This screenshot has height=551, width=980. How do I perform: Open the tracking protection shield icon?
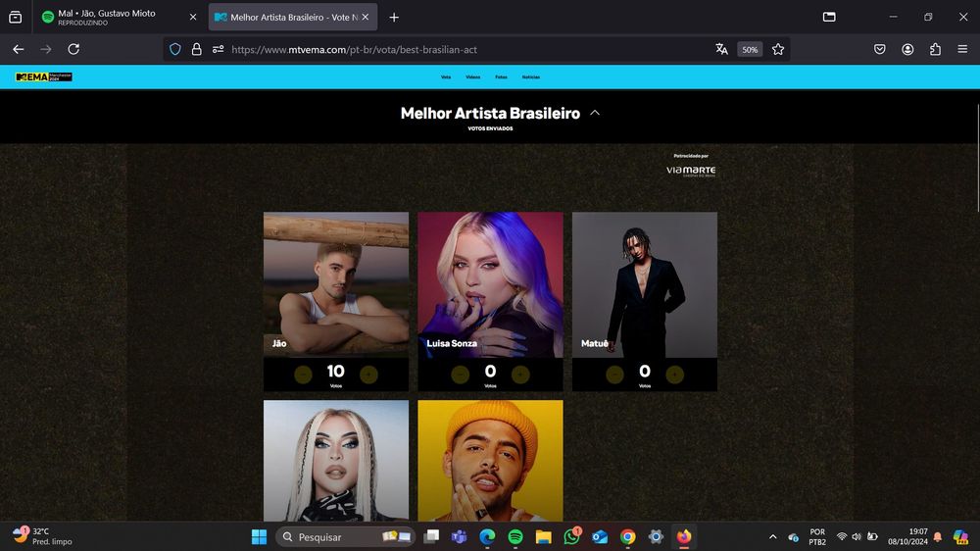(175, 49)
